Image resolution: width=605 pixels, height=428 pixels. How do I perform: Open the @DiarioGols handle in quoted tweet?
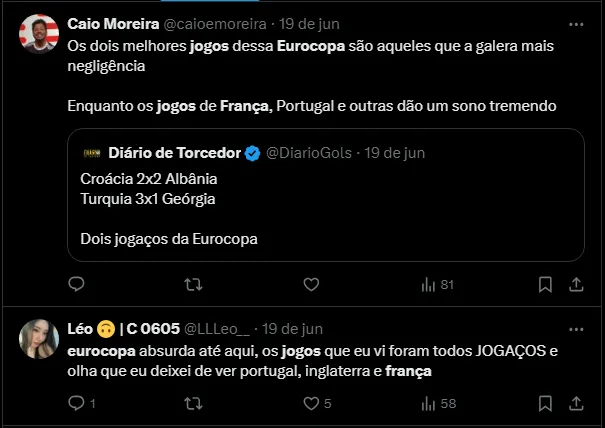(308, 153)
